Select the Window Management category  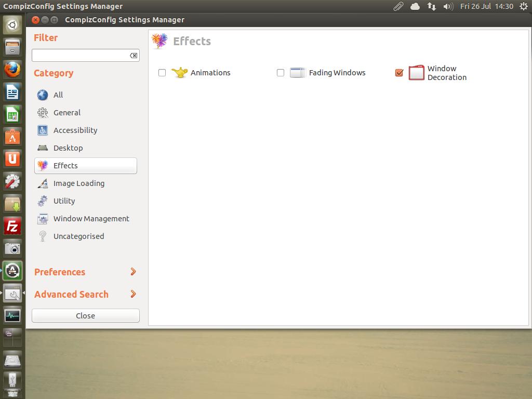pyautogui.click(x=91, y=219)
